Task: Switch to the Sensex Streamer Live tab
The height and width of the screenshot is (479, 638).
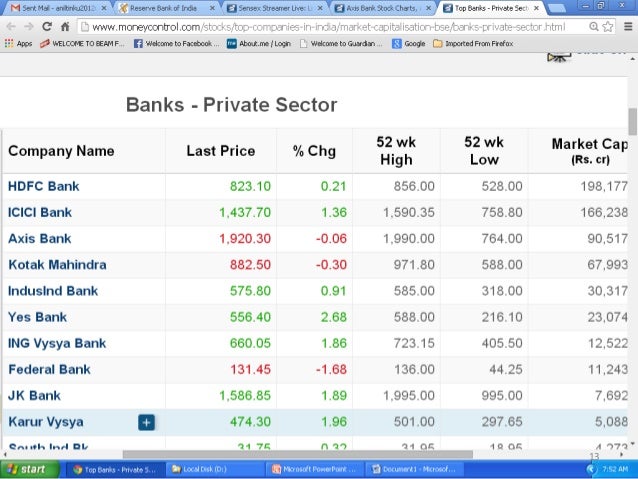Action: 271,8
